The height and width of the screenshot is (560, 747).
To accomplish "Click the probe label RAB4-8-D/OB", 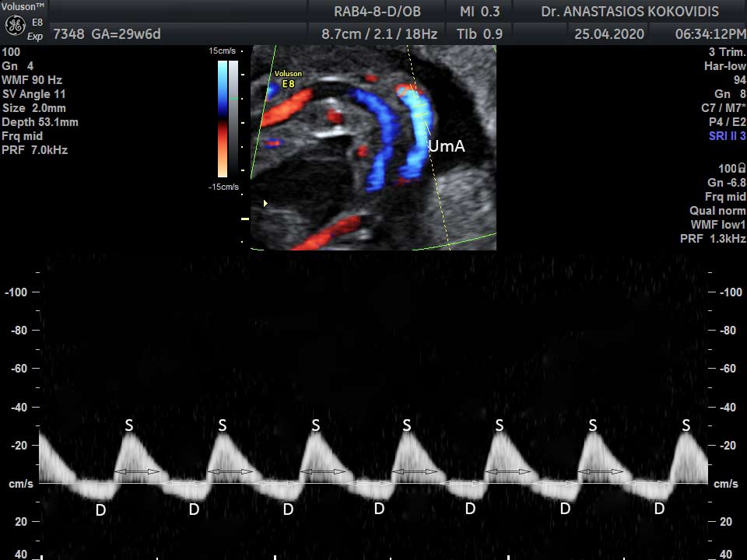I will [x=377, y=12].
